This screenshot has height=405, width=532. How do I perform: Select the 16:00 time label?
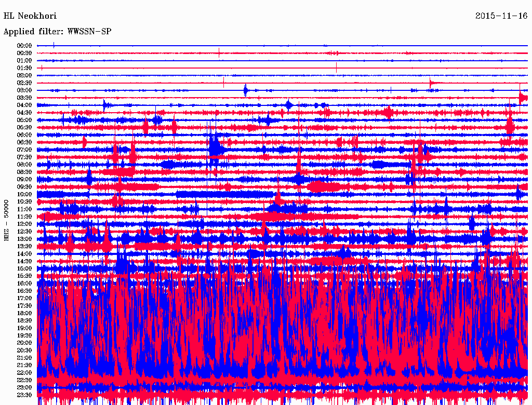[x=24, y=283]
